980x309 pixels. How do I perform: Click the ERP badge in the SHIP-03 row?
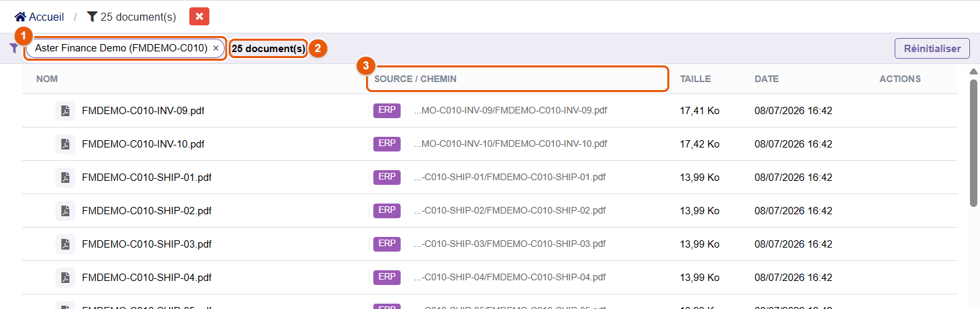click(x=387, y=244)
